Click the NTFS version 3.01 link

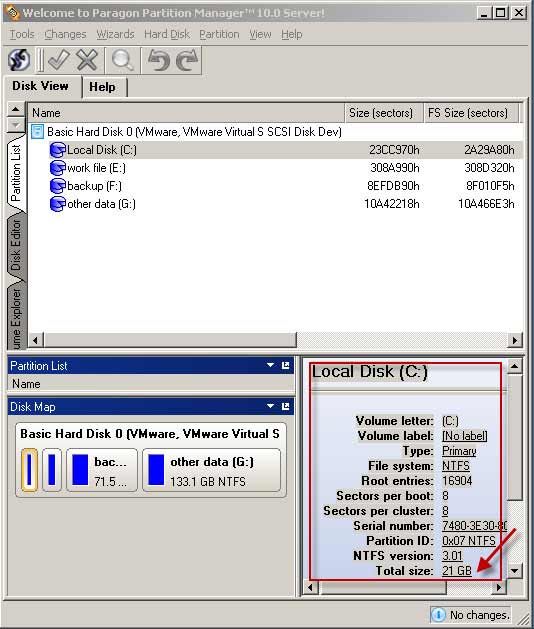[x=452, y=556]
